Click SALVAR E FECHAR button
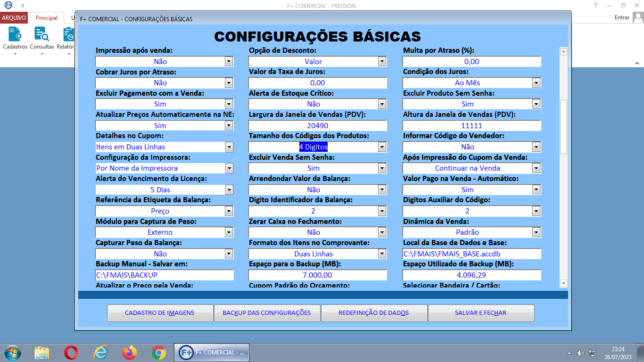This screenshot has width=644, height=362. (481, 313)
